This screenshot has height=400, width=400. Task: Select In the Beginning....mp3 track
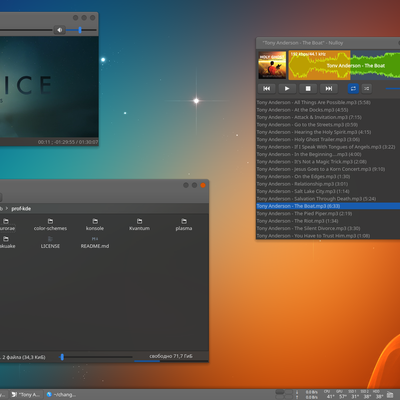coord(328,154)
